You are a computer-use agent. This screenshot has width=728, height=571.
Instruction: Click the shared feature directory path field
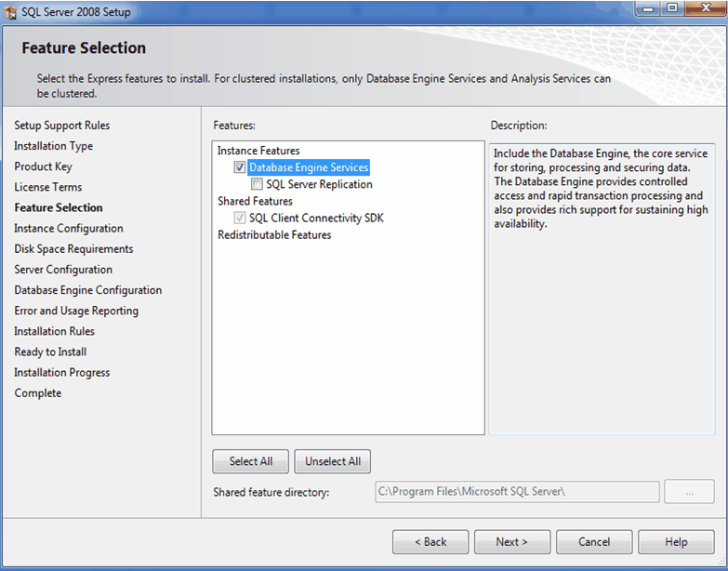pos(517,492)
